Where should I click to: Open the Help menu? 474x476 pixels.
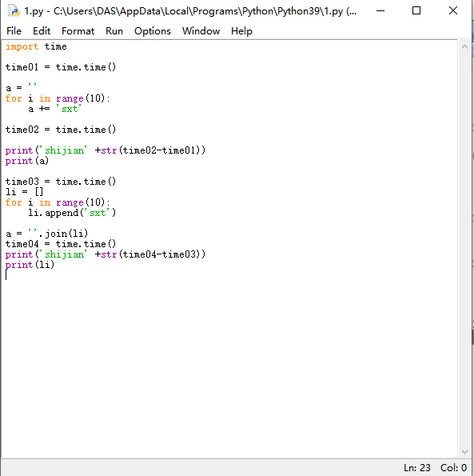point(241,31)
